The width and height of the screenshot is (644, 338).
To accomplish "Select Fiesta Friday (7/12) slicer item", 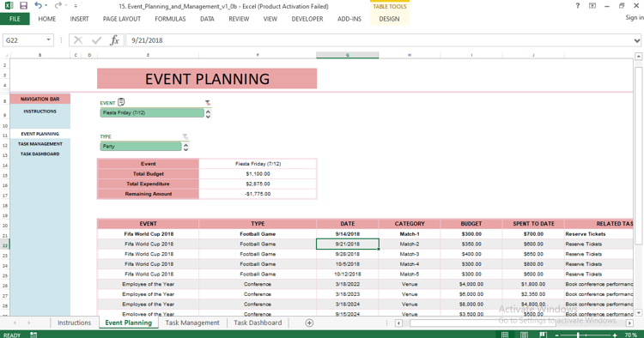I will click(x=152, y=112).
